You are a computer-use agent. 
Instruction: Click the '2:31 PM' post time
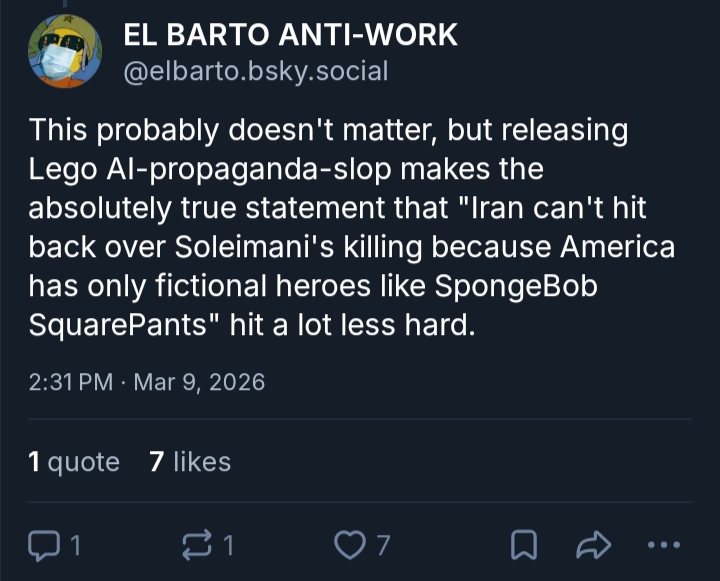coord(70,382)
